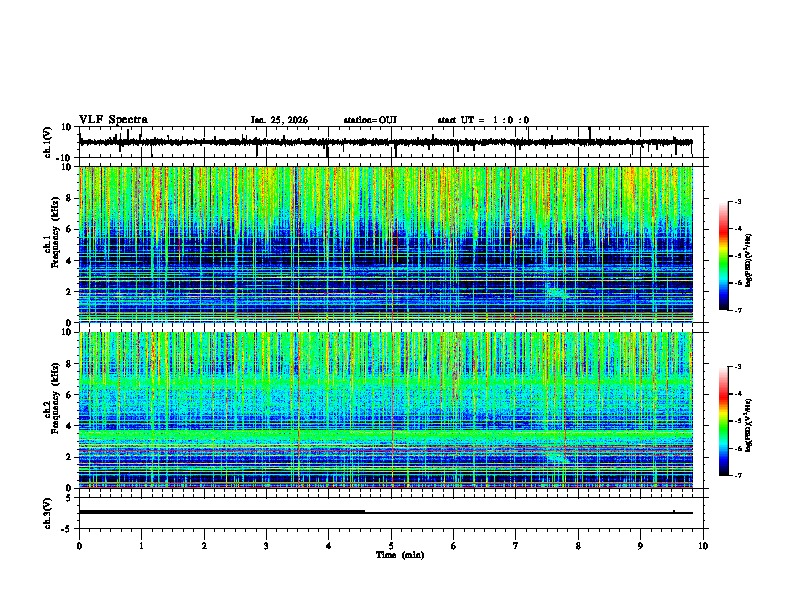Click the ch.1 color scale bar
The height and width of the screenshot is (612, 792).
724,256
